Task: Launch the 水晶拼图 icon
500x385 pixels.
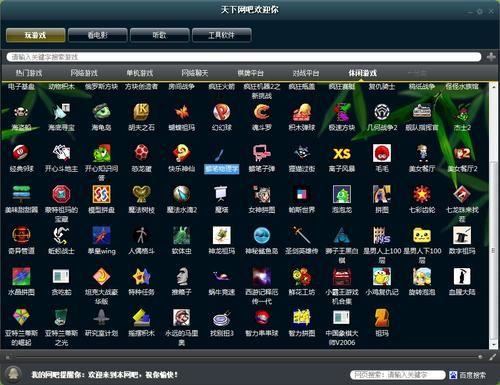Action: (x=21, y=276)
